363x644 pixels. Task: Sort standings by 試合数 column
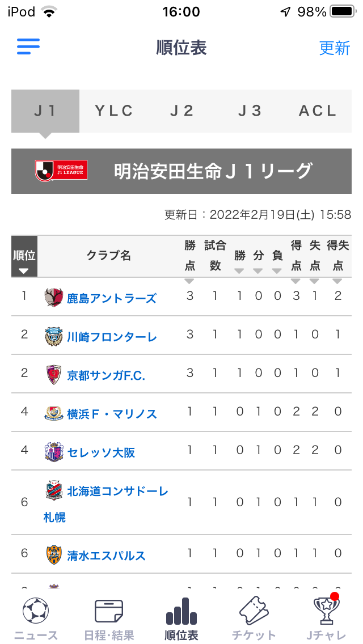pos(215,256)
